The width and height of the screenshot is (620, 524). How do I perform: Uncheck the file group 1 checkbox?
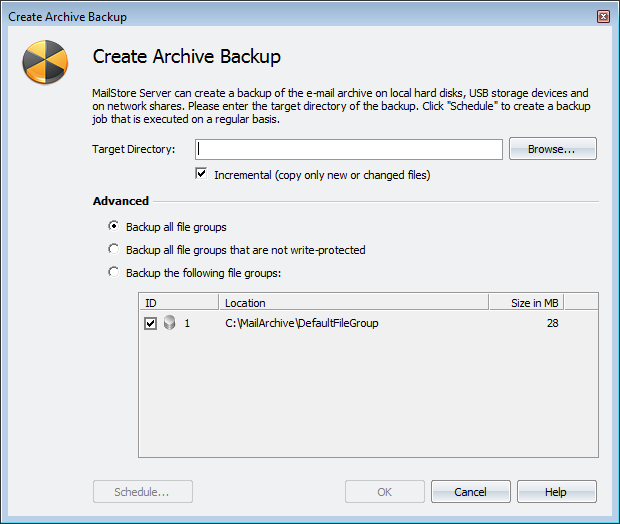coord(151,323)
